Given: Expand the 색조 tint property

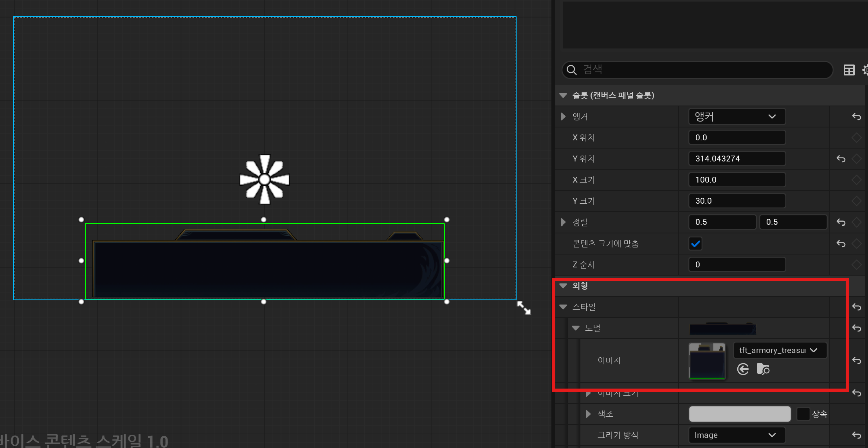Looking at the screenshot, I should [588, 414].
